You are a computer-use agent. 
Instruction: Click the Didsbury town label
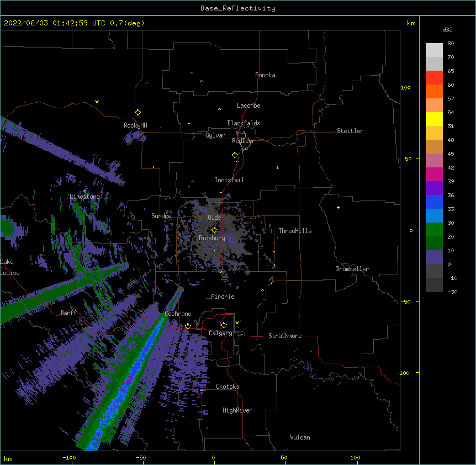(212, 238)
